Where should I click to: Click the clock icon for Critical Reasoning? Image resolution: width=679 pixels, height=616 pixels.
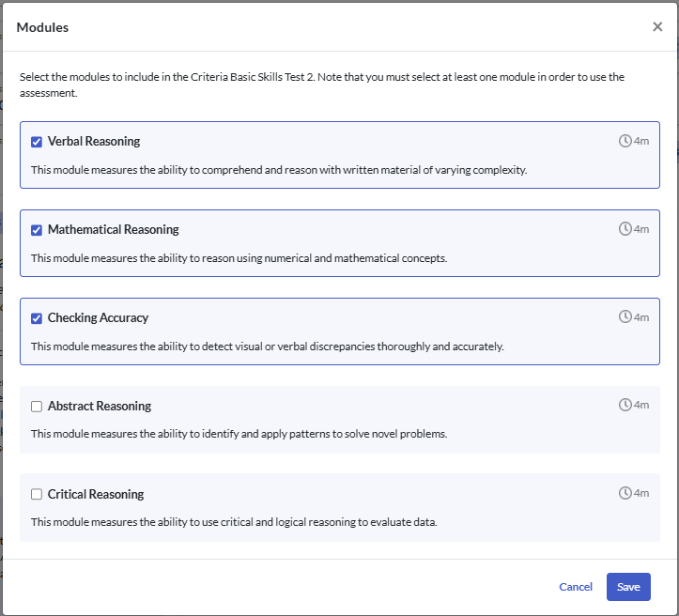tap(625, 493)
